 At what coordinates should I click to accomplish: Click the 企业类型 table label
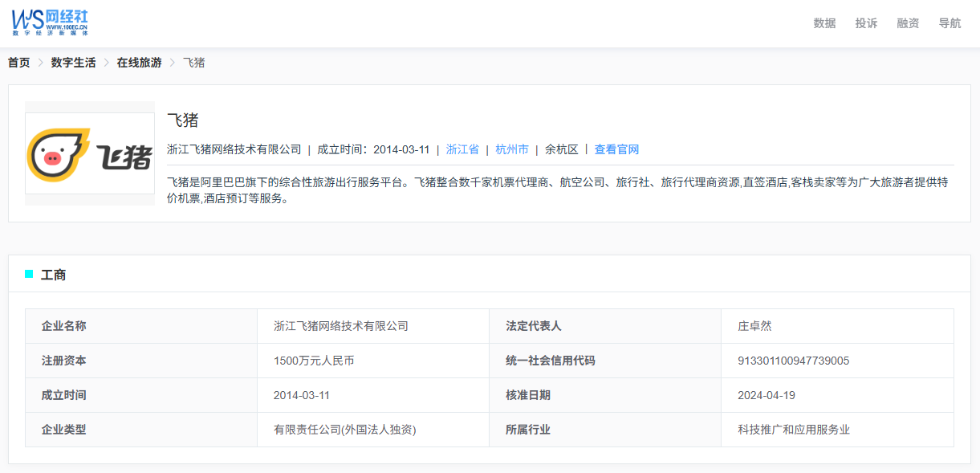tap(64, 430)
